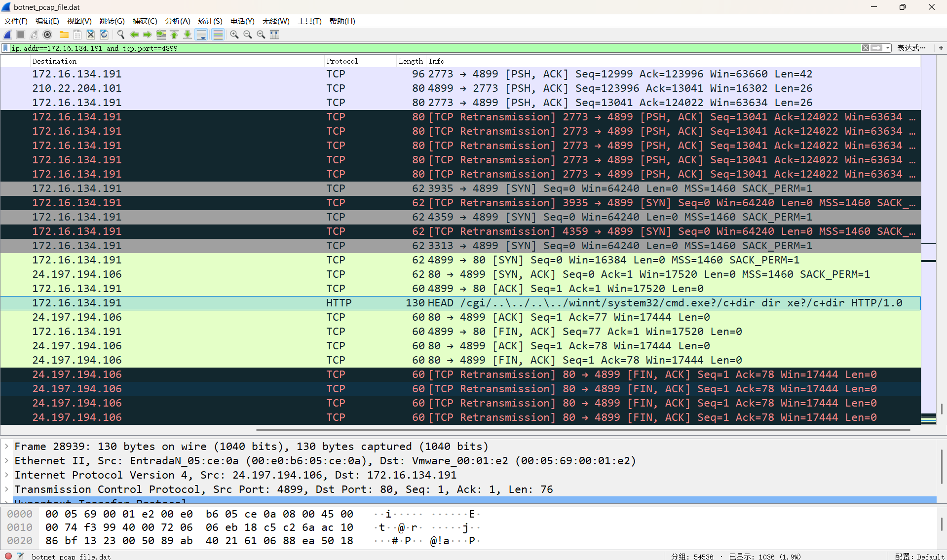This screenshot has width=947, height=560.
Task: Open the 电话(Y) menu
Action: 242,21
